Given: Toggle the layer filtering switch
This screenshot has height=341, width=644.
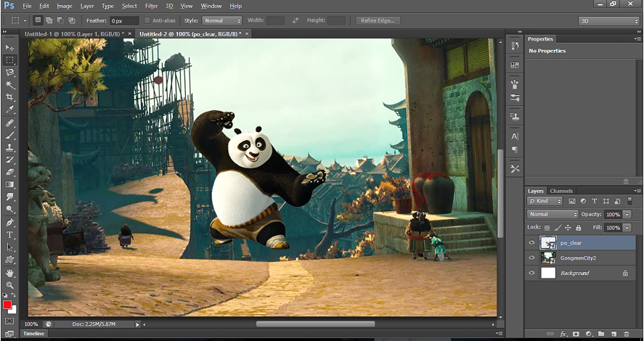Looking at the screenshot, I should [629, 201].
